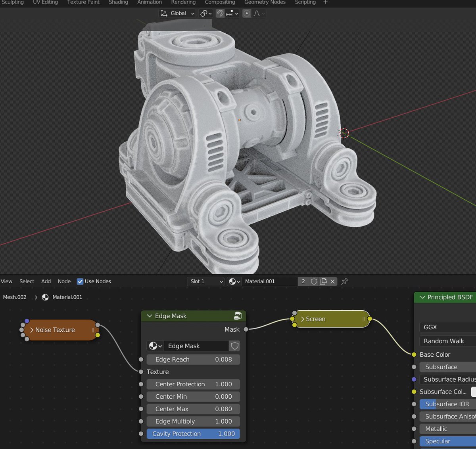Unlink Material.001 with the X button
The image size is (476, 449).
(x=332, y=281)
